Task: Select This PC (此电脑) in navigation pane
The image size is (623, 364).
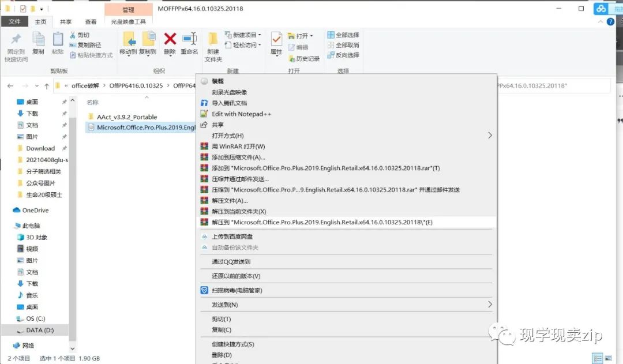Action: point(31,226)
